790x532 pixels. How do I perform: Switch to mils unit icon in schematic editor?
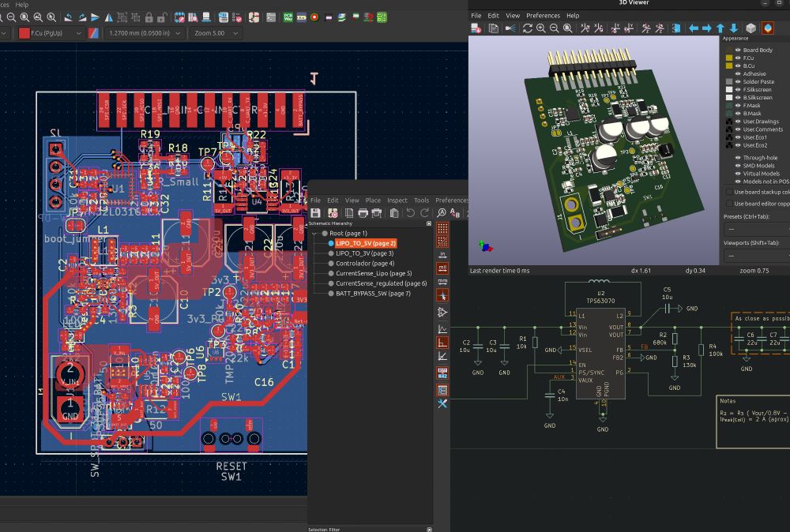(x=442, y=268)
